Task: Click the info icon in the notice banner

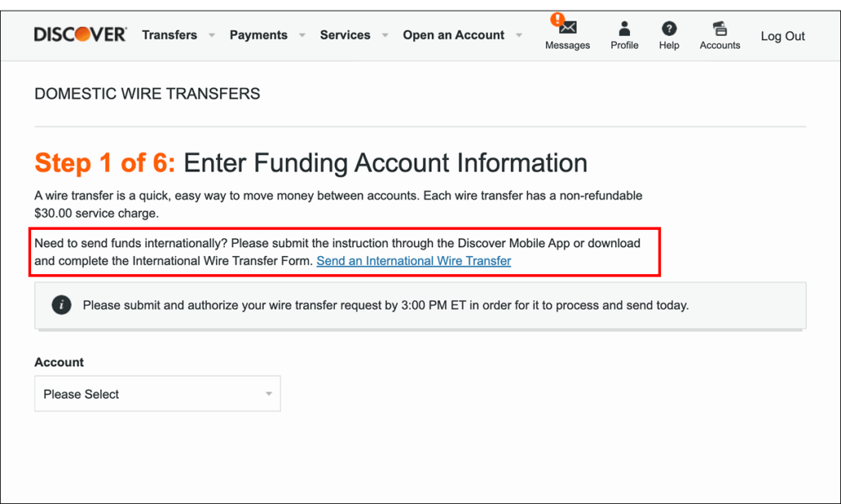Action: click(62, 305)
